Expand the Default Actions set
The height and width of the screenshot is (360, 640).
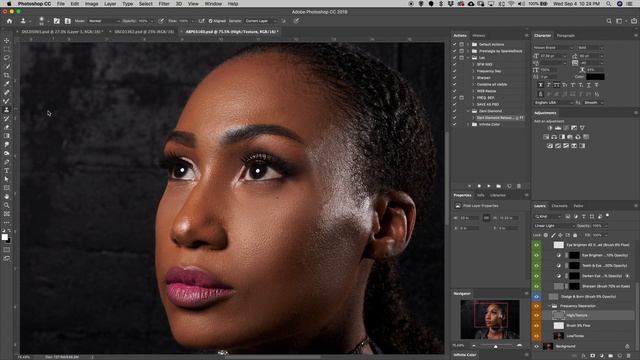[x=468, y=44]
